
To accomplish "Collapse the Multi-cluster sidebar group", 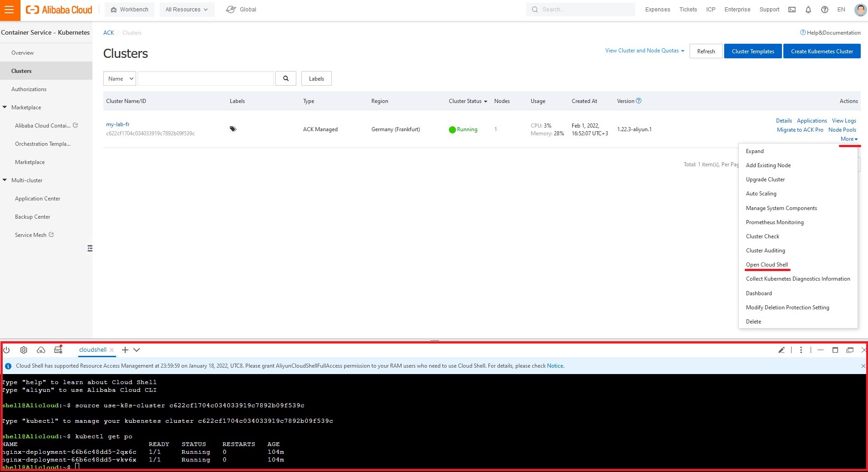I will (5, 180).
